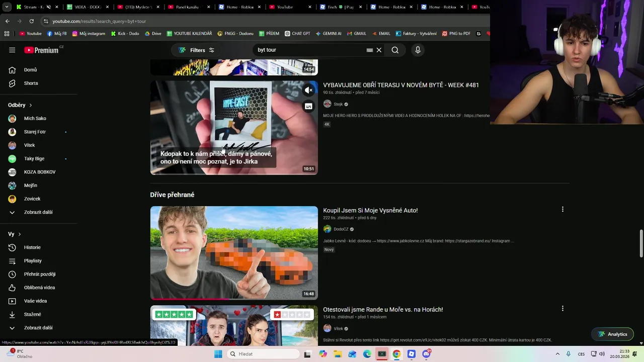The width and height of the screenshot is (644, 362).
Task: Open File Explorer from the taskbar
Action: [338, 354]
